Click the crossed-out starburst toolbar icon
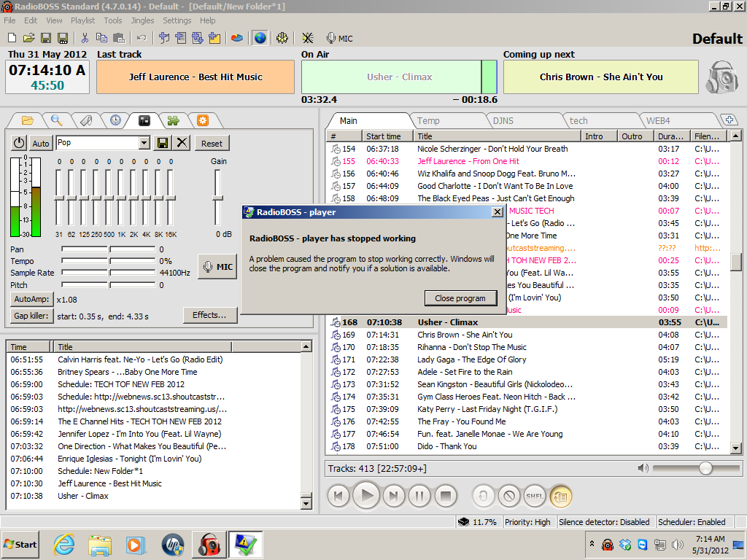The image size is (747, 560). coord(308,38)
